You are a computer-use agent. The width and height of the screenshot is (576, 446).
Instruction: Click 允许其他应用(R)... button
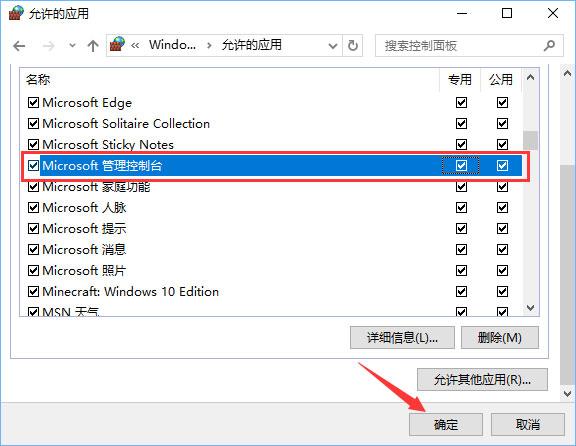[482, 380]
